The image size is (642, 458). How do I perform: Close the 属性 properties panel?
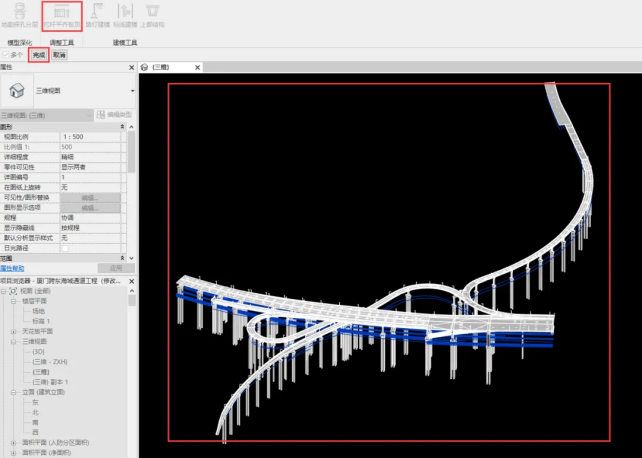click(x=132, y=67)
